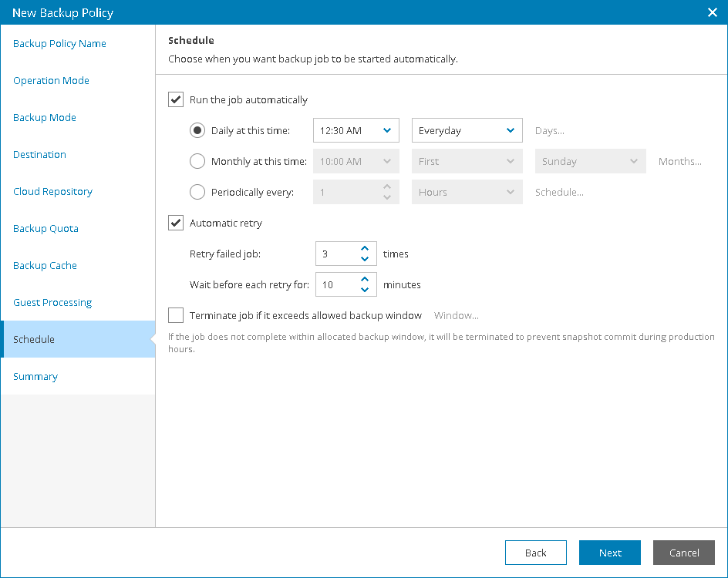
Task: Choose the Periodically every radio button
Action: pos(197,192)
